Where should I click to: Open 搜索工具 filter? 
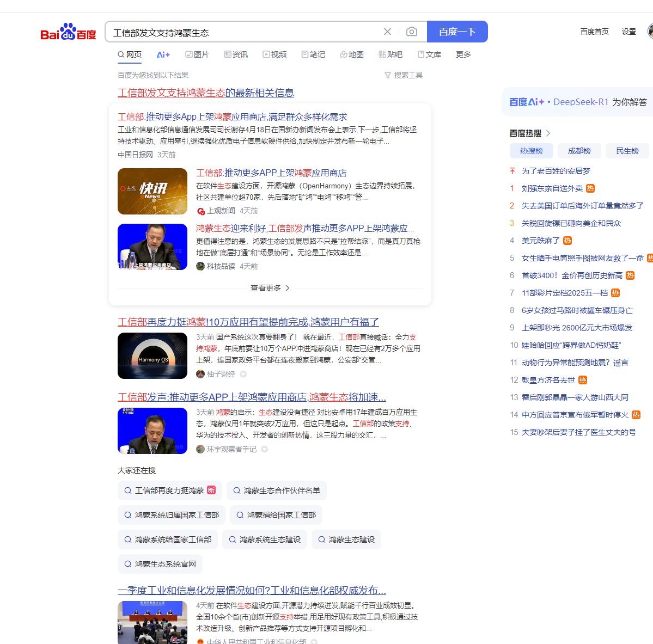pos(404,75)
